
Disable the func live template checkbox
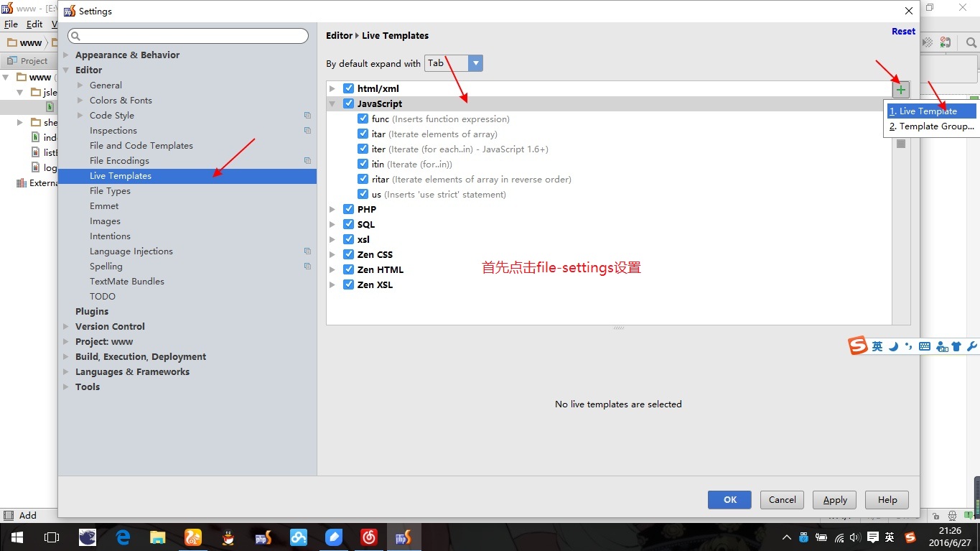pos(363,119)
